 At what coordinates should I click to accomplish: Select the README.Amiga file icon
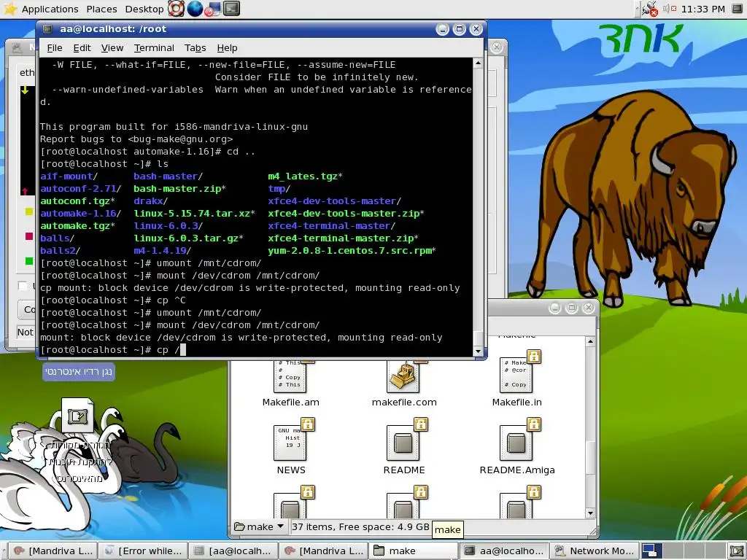coord(516,443)
